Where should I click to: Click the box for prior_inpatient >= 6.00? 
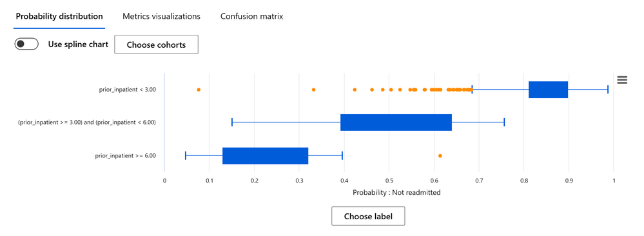[266, 156]
